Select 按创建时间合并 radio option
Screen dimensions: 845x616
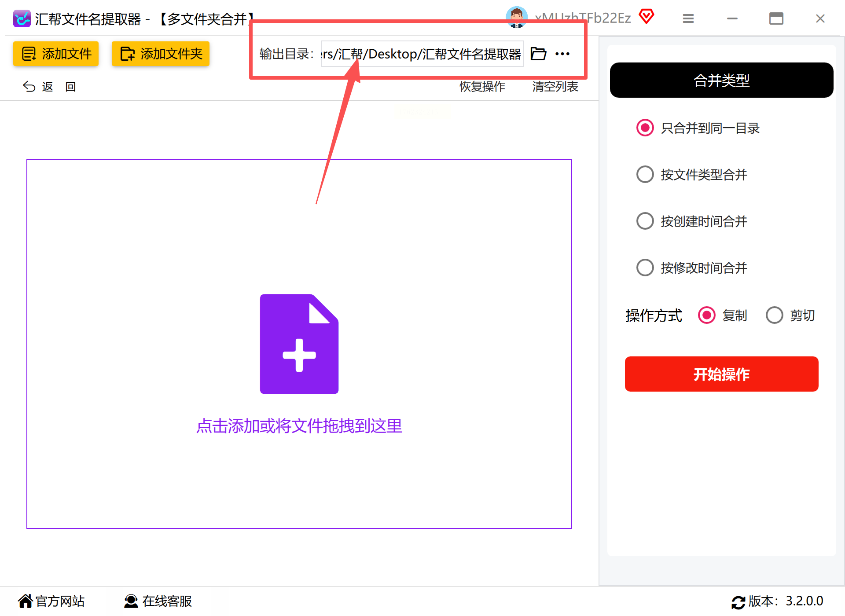click(645, 221)
